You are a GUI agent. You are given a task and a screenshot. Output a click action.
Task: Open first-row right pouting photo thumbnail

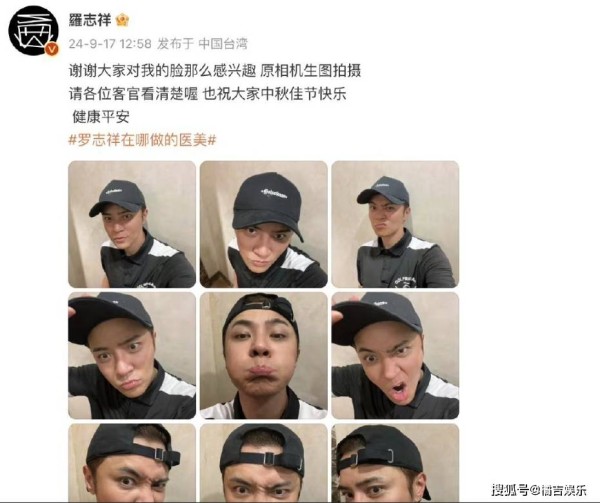(395, 224)
